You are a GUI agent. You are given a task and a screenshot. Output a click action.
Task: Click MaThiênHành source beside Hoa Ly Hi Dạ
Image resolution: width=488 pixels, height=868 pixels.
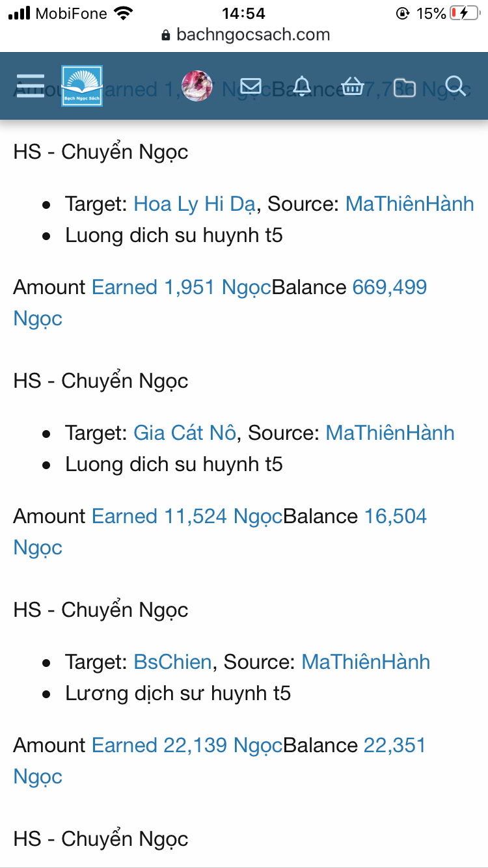(x=409, y=204)
